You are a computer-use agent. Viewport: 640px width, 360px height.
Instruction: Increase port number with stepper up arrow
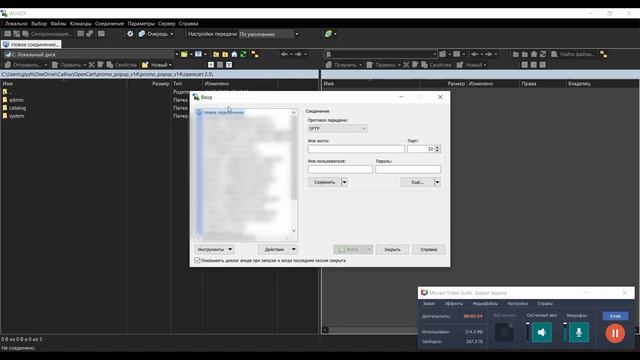pyautogui.click(x=437, y=147)
